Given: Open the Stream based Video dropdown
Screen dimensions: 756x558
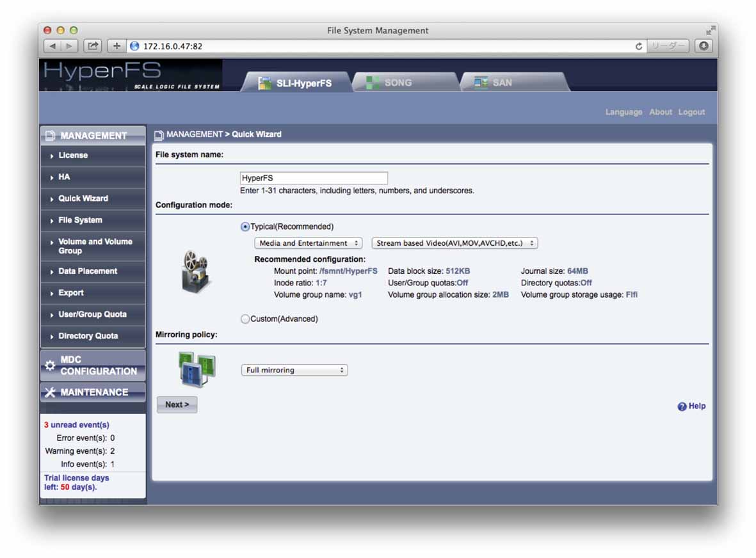Looking at the screenshot, I should pos(454,243).
